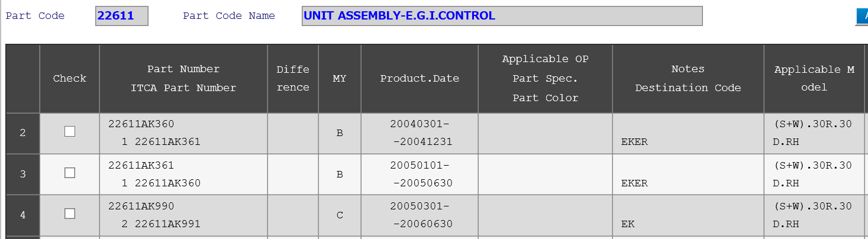Click the Notes Destination Code header

[688, 79]
